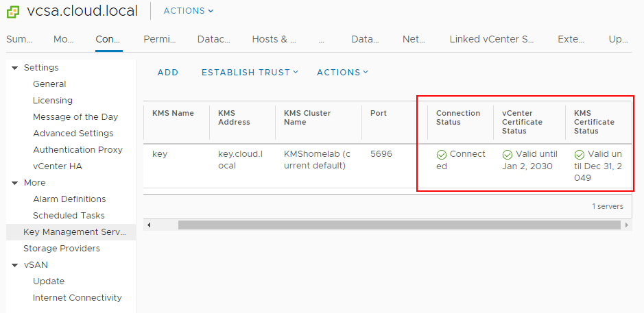The height and width of the screenshot is (313, 644).
Task: Sort by KMS Certificate Status column header
Action: [x=595, y=122]
